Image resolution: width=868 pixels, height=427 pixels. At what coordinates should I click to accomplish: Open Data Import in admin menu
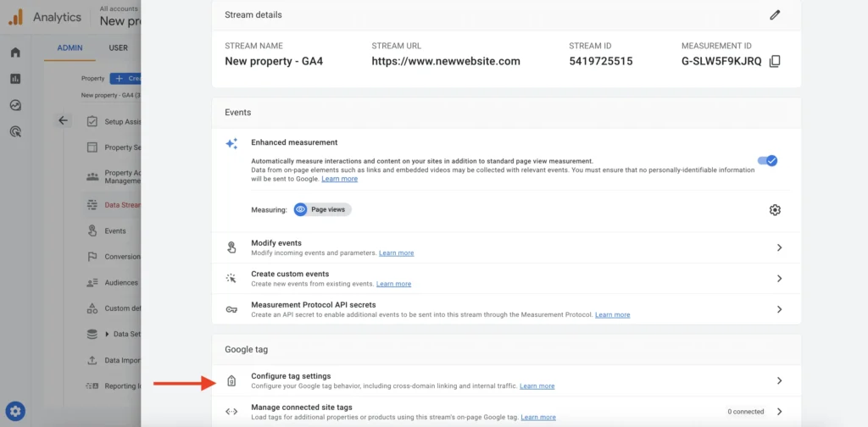point(123,360)
